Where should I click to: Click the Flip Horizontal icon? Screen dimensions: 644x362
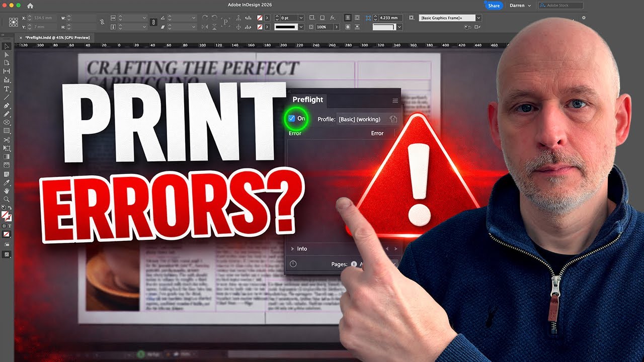coord(205,27)
